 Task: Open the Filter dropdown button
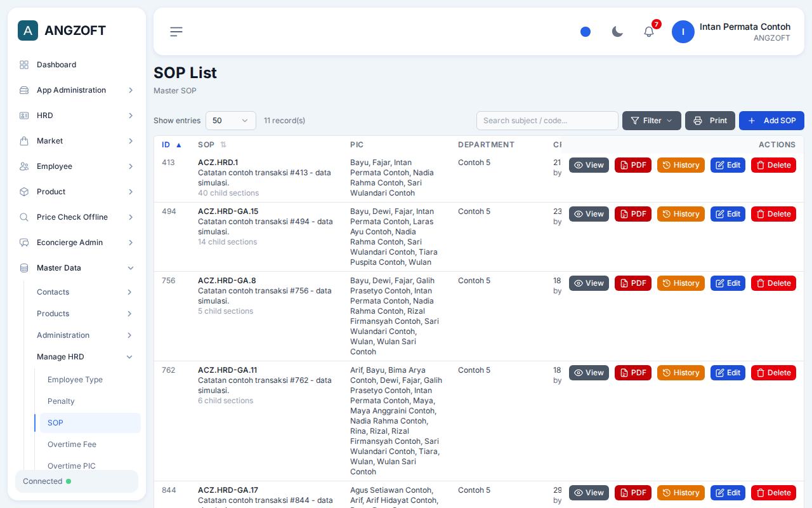(x=652, y=121)
